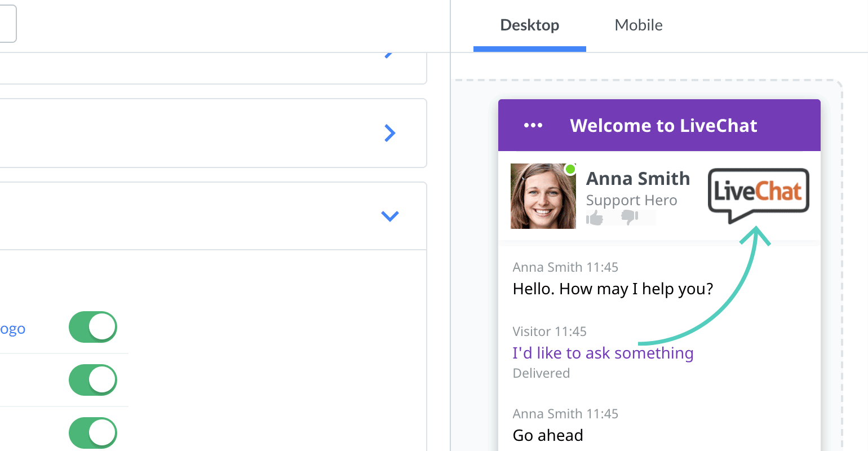Viewport: 868px width, 451px height.
Task: Toggle the logo switch off
Action: [x=93, y=327]
